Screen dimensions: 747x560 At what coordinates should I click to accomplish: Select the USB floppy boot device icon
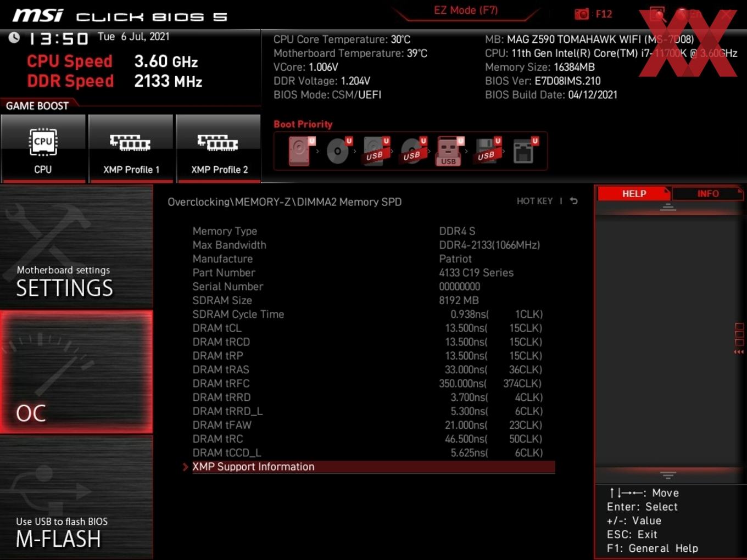[488, 150]
